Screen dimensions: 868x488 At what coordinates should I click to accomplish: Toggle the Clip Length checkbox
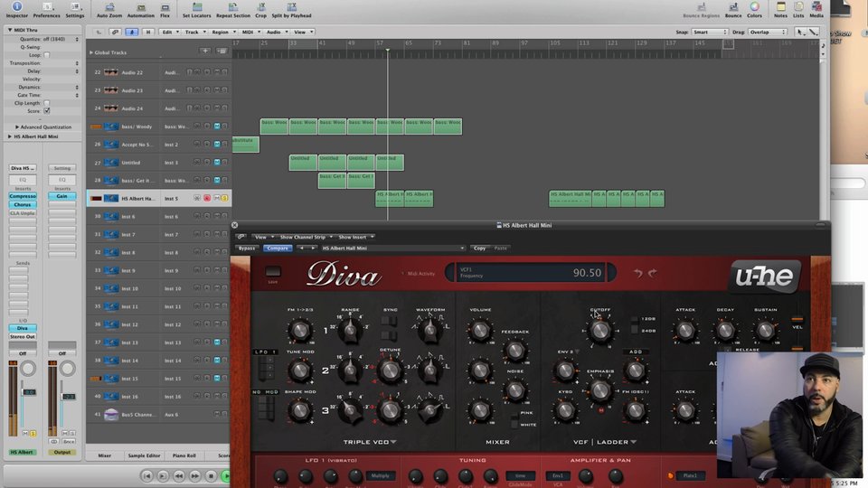pos(46,103)
